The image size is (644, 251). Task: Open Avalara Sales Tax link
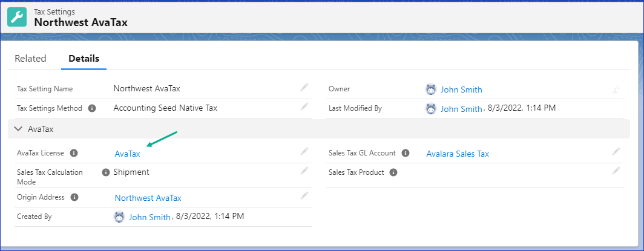(458, 154)
